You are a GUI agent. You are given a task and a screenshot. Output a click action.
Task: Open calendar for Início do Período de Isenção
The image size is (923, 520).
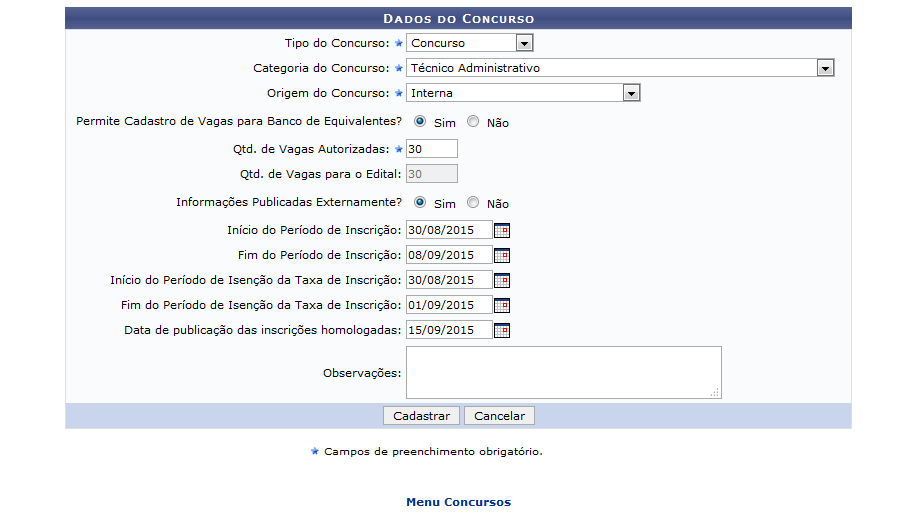click(x=502, y=280)
